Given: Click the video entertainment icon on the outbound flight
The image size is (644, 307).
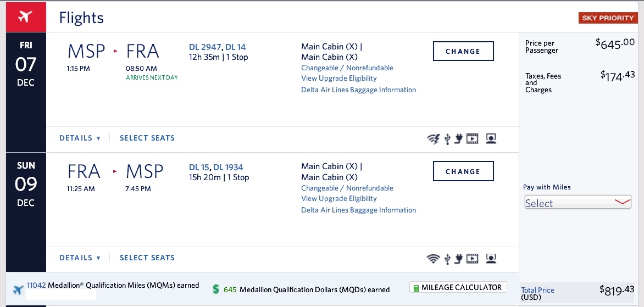Looking at the screenshot, I should [473, 139].
